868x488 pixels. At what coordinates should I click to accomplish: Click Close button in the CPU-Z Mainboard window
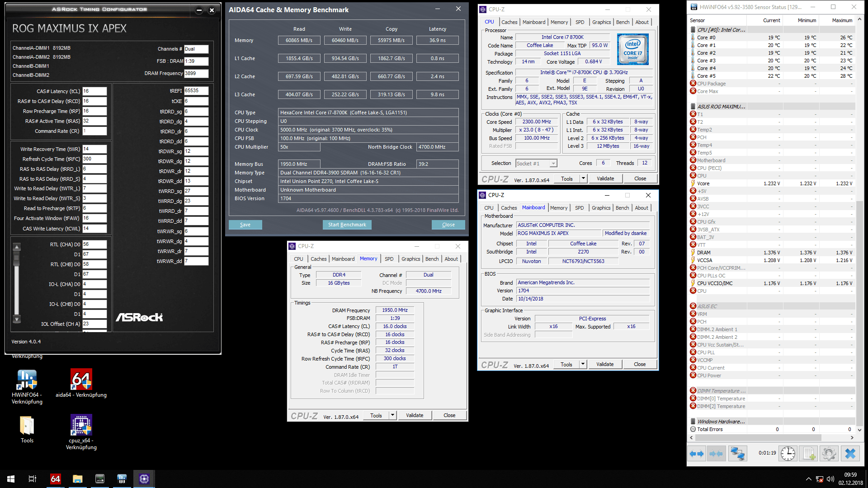(x=640, y=364)
